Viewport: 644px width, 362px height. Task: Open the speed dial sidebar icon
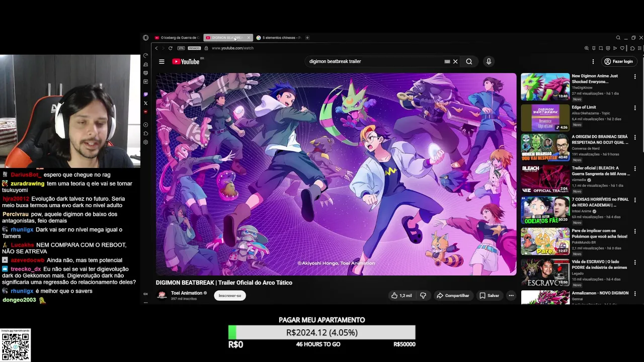pyautogui.click(x=146, y=56)
